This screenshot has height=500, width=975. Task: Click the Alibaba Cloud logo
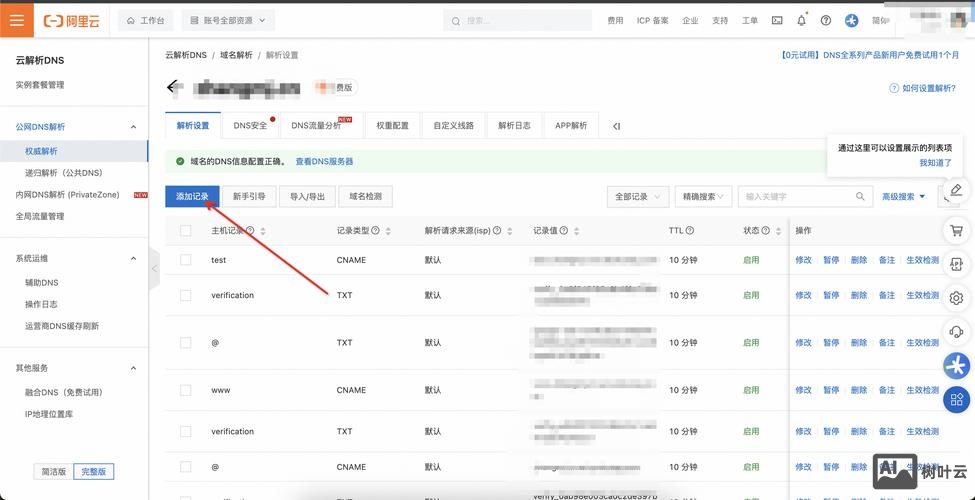(x=72, y=21)
